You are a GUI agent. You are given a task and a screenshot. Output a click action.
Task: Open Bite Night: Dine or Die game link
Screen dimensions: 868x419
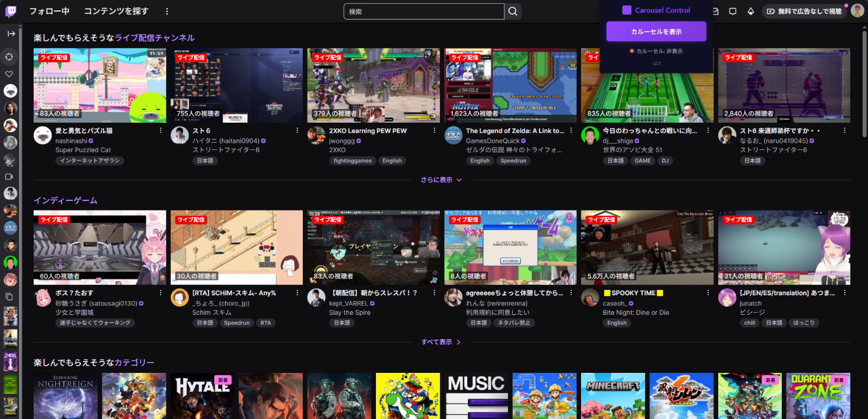click(x=636, y=313)
